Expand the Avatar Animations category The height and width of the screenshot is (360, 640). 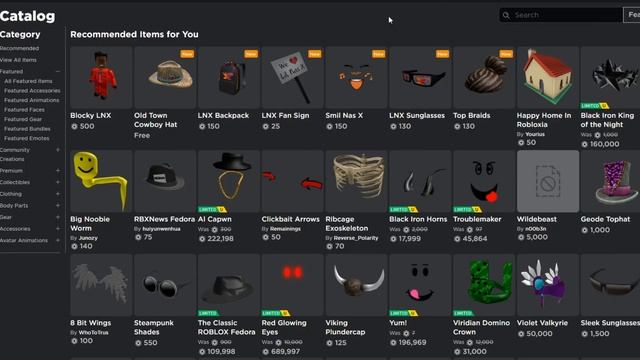click(58, 240)
